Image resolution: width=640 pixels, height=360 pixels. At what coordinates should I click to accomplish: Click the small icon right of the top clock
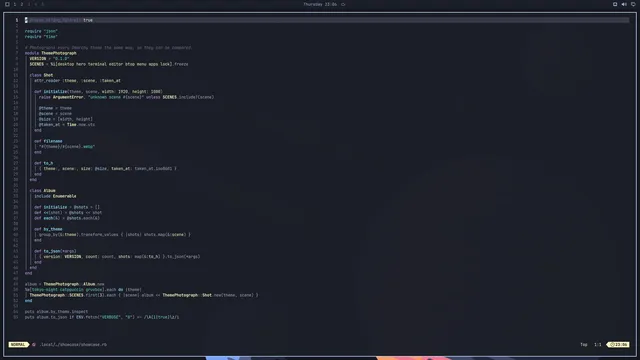(x=343, y=4)
